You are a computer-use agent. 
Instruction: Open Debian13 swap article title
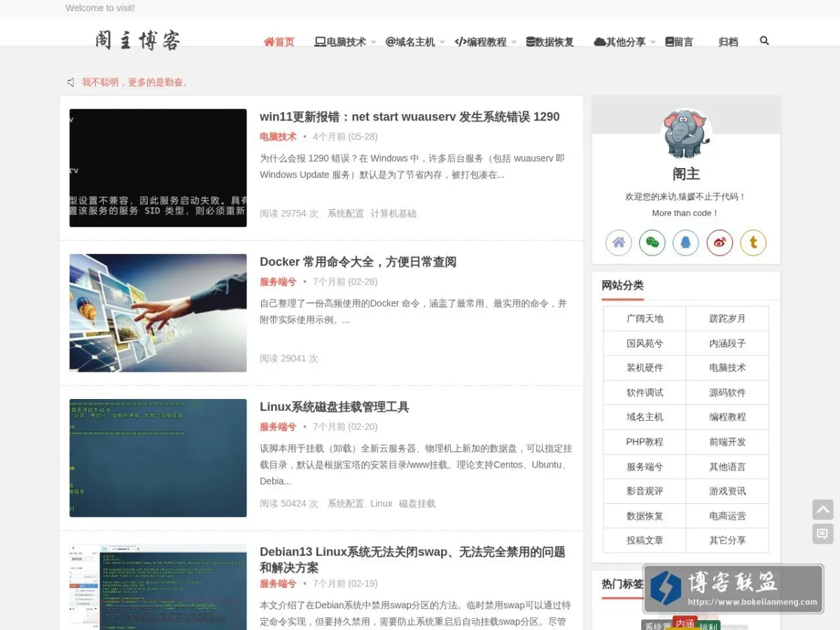click(412, 559)
